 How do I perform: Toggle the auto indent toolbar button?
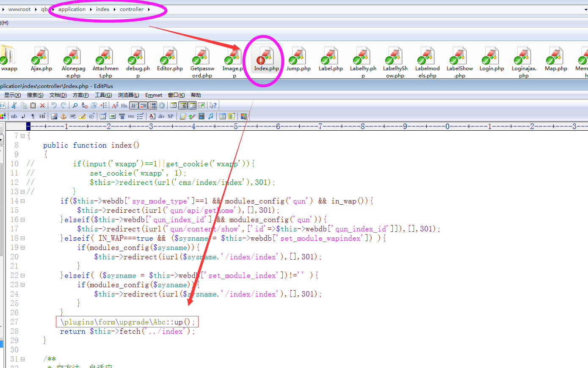[143, 105]
